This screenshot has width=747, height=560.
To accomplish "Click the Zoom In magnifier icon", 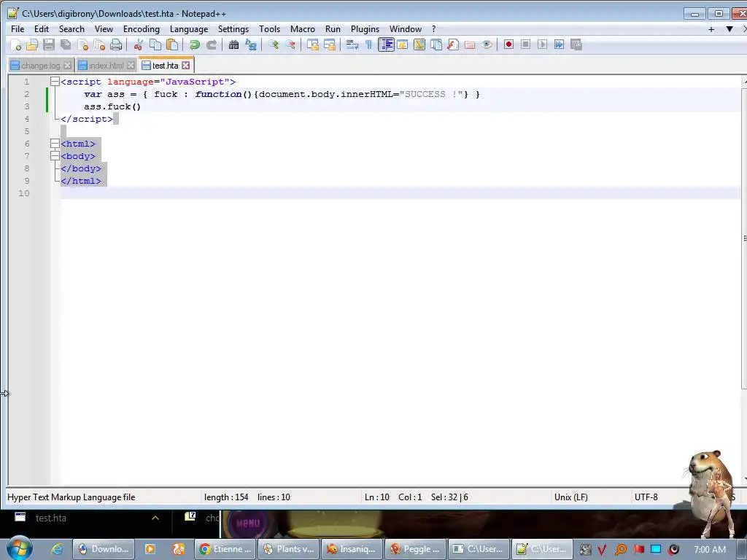I will click(273, 44).
